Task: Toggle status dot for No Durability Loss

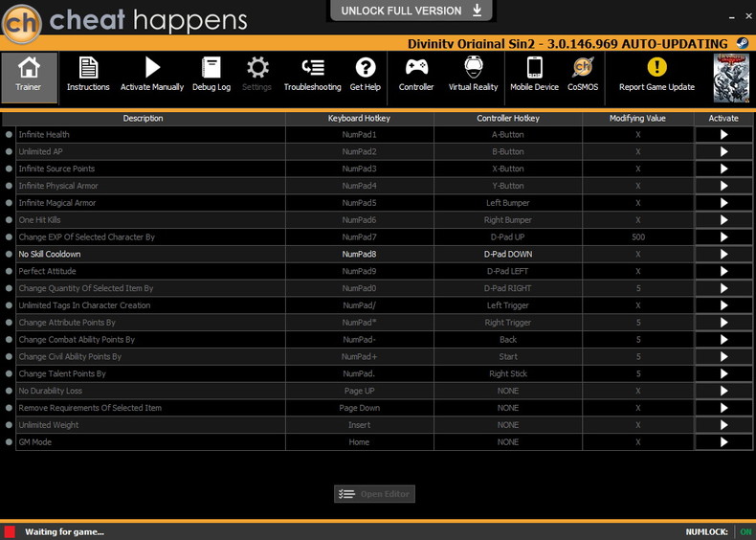Action: 9,391
